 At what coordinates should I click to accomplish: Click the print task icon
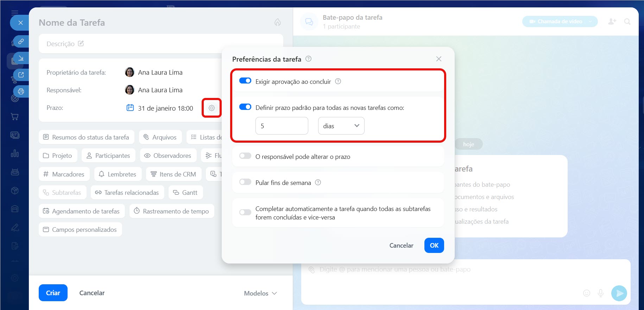pyautogui.click(x=21, y=92)
